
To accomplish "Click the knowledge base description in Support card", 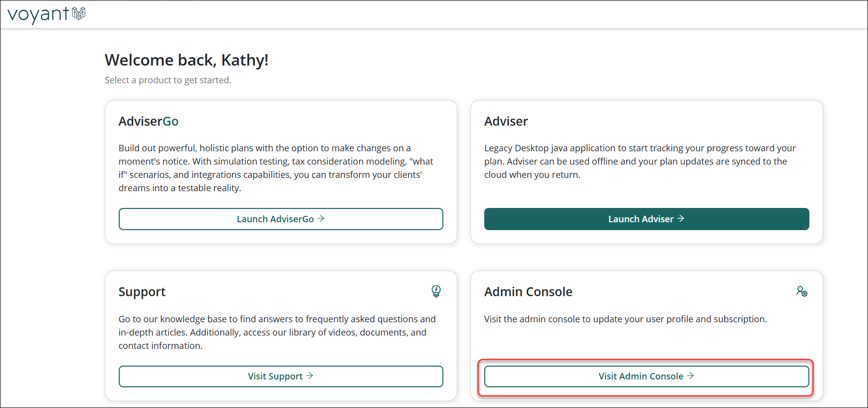I will [277, 332].
